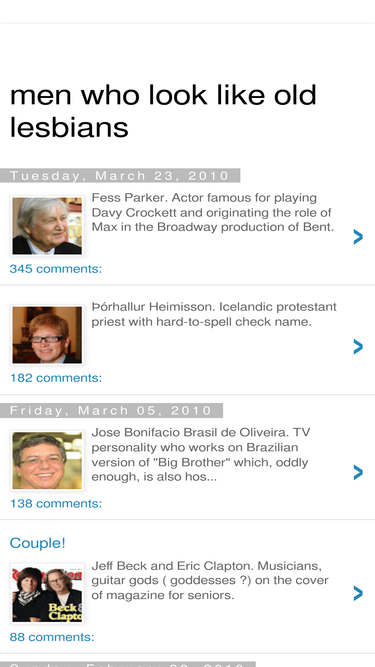This screenshot has width=375, height=667.
Task: View the 88 comments link
Action: pos(52,637)
